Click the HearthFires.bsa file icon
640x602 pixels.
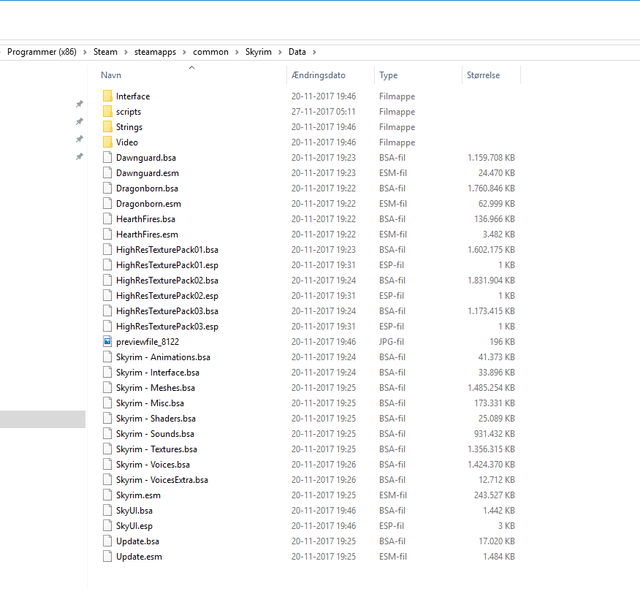pos(107,219)
